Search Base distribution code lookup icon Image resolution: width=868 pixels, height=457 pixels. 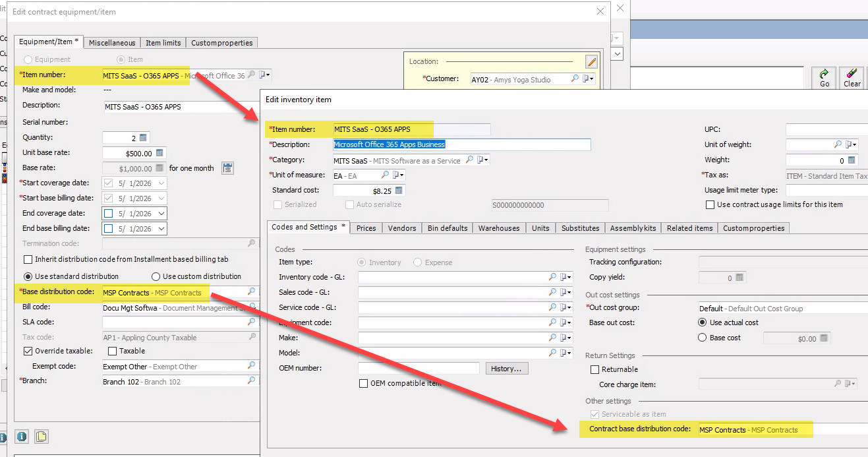click(251, 291)
